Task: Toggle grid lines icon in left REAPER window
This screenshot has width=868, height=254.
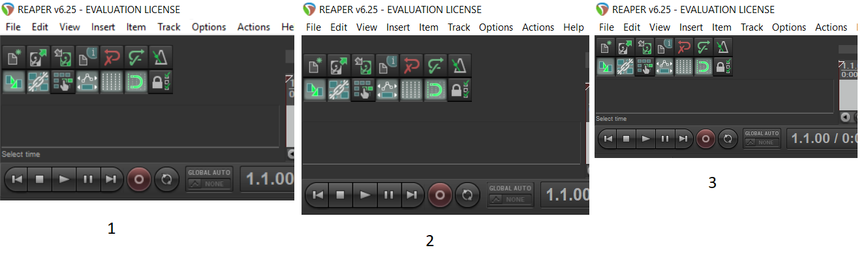Action: point(112,82)
